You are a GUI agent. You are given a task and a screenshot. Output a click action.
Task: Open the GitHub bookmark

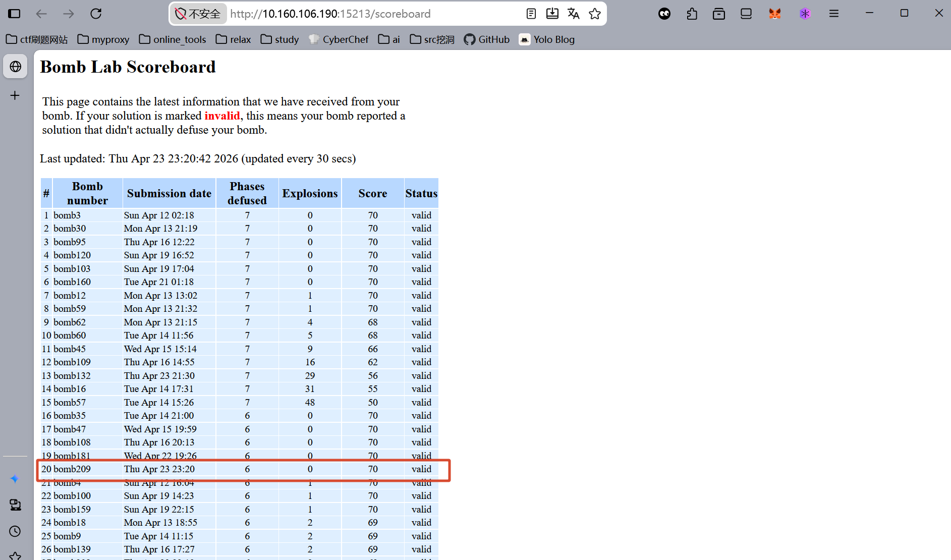487,39
